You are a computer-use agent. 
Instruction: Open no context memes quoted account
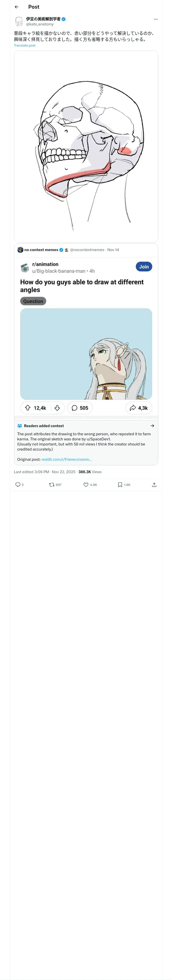pyautogui.click(x=41, y=250)
